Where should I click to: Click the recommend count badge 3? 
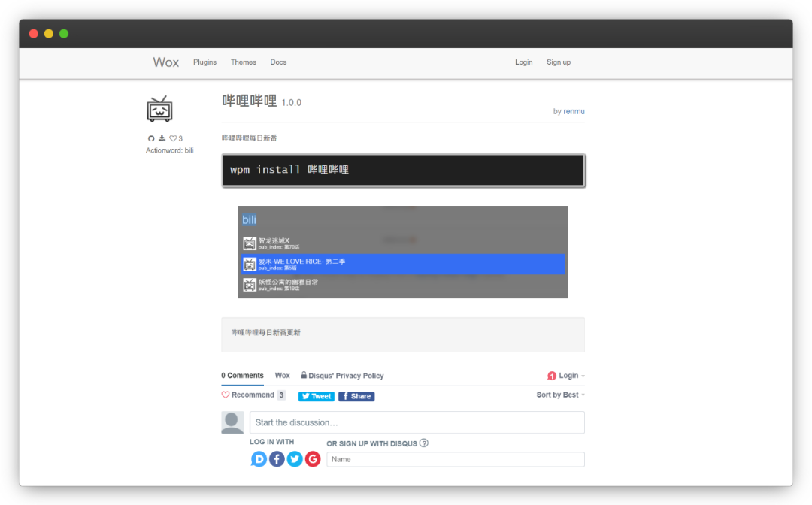[x=281, y=395]
